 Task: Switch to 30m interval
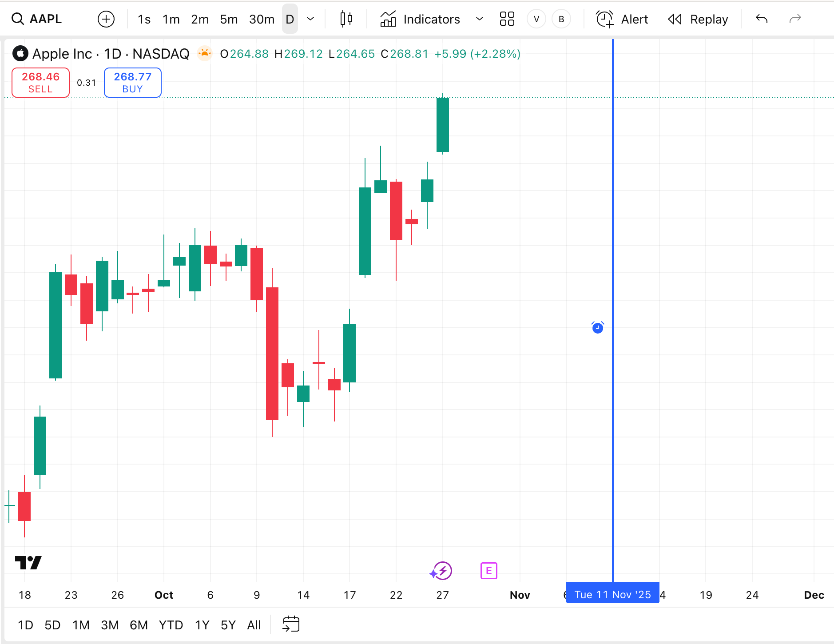click(262, 19)
